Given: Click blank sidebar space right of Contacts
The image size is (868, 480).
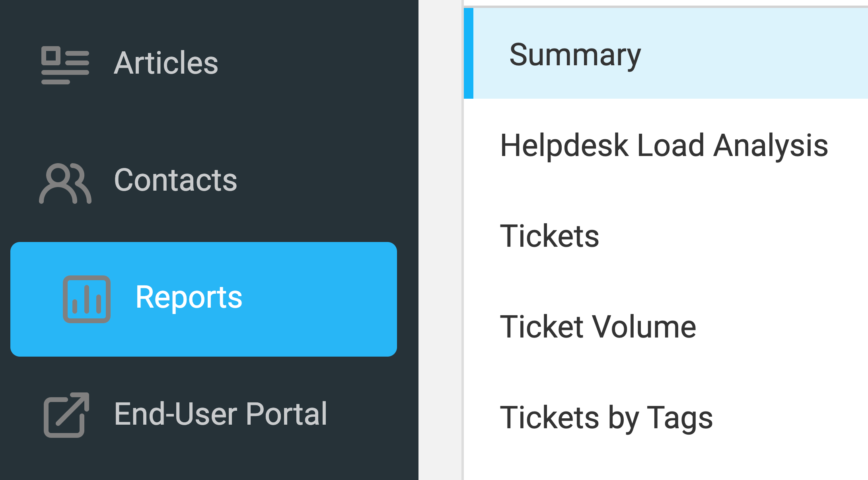Looking at the screenshot, I should (326, 180).
